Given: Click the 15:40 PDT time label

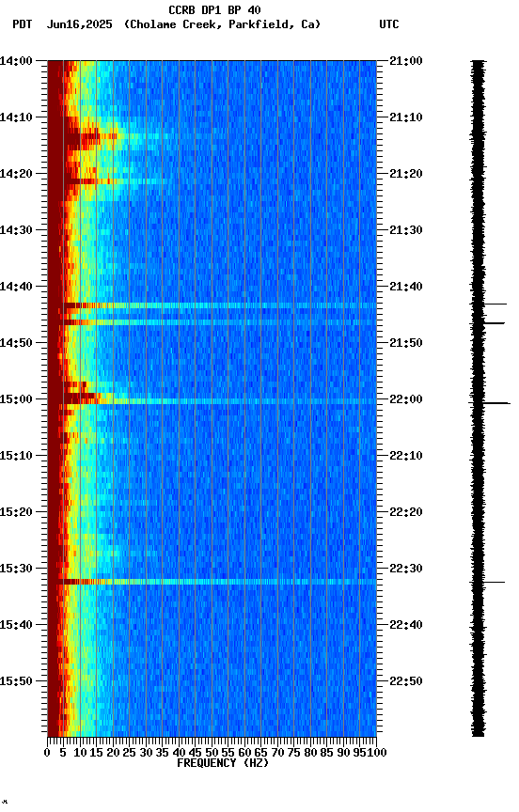Looking at the screenshot, I should pyautogui.click(x=16, y=625).
